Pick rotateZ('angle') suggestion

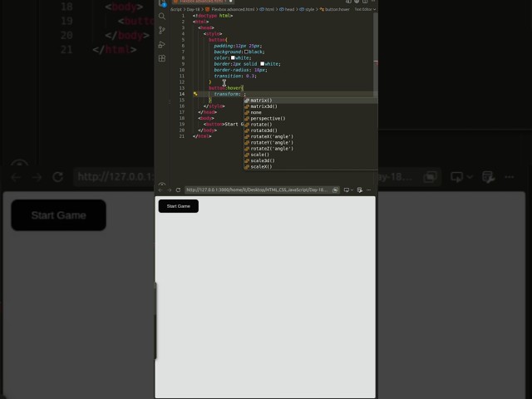click(311, 149)
